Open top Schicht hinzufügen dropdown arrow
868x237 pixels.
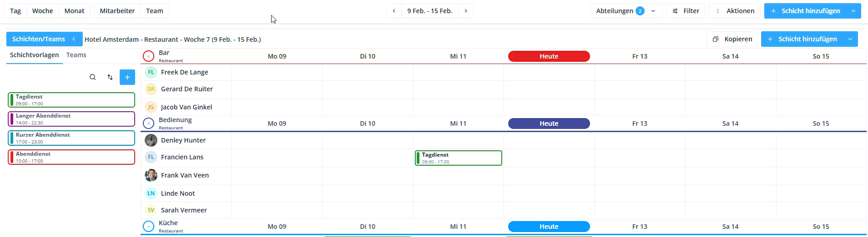click(x=853, y=11)
